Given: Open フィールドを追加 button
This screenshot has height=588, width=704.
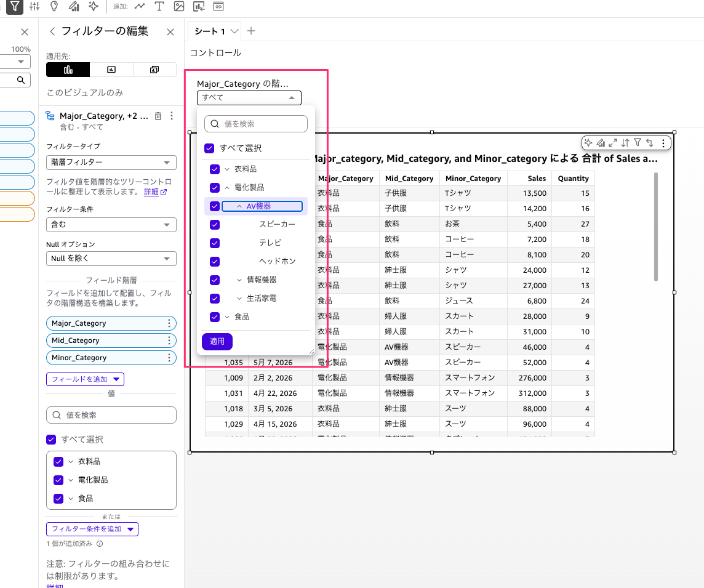Looking at the screenshot, I should 86,379.
